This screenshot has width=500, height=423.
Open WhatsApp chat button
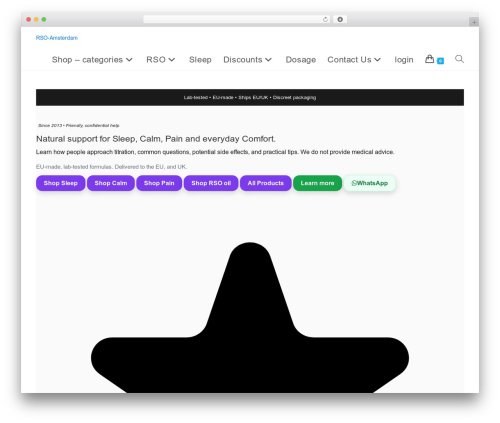[370, 183]
